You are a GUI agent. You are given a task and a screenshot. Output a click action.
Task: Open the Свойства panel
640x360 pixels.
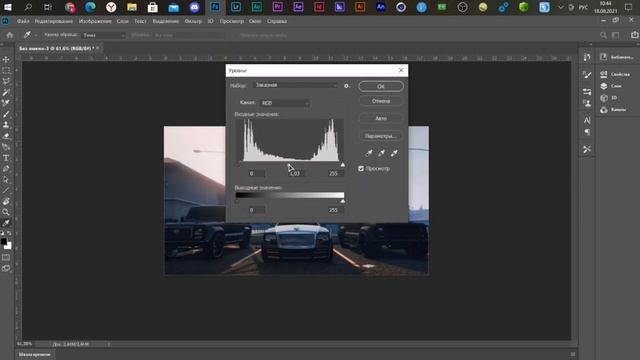[x=615, y=74]
